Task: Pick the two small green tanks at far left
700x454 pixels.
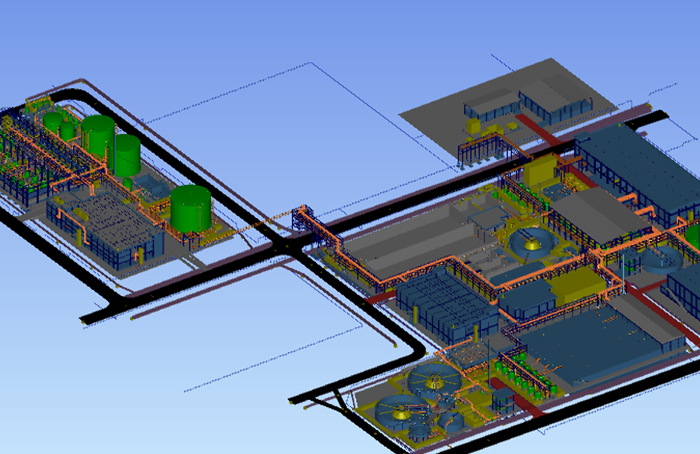Action: (x=60, y=125)
